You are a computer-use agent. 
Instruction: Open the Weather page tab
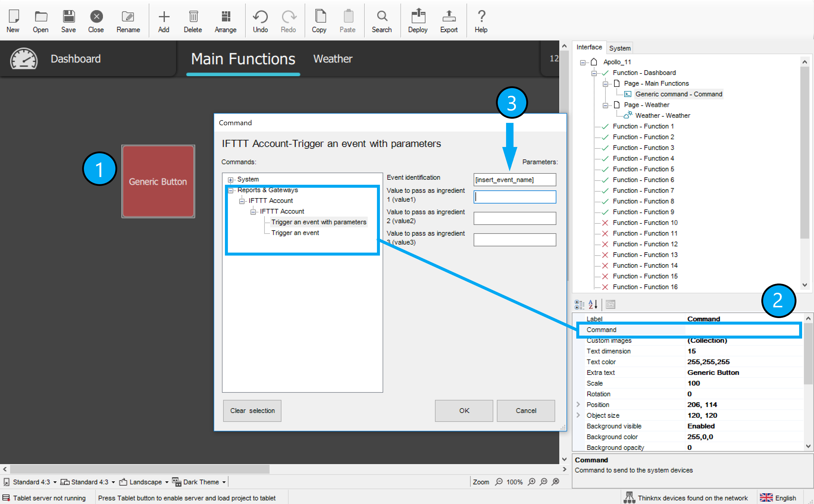pos(332,59)
